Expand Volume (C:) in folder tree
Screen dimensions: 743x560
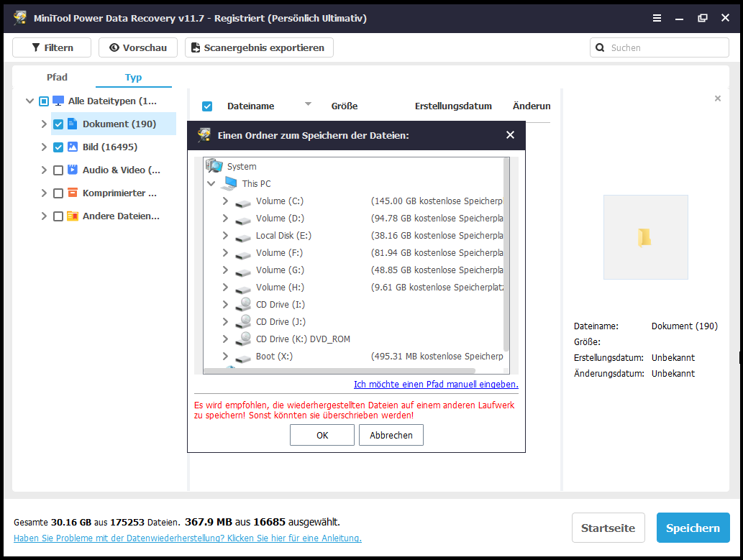click(x=226, y=201)
